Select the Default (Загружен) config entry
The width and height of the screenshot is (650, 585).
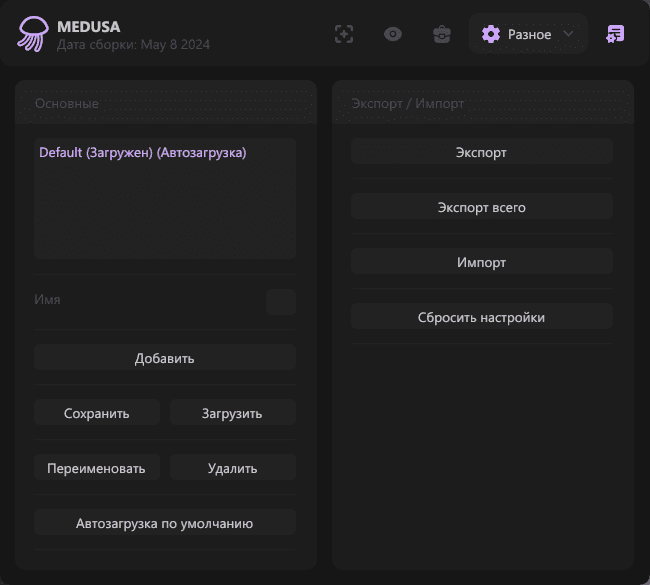click(142, 153)
